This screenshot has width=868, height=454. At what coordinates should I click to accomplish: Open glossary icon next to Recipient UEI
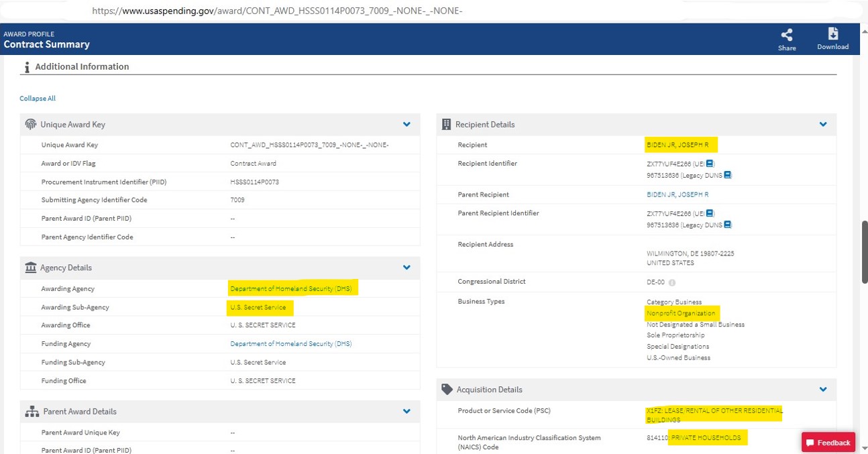(710, 164)
